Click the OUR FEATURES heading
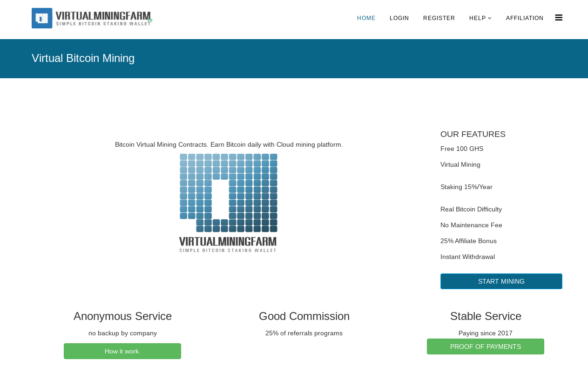Image resolution: width=588 pixels, height=367 pixels. coord(473,134)
